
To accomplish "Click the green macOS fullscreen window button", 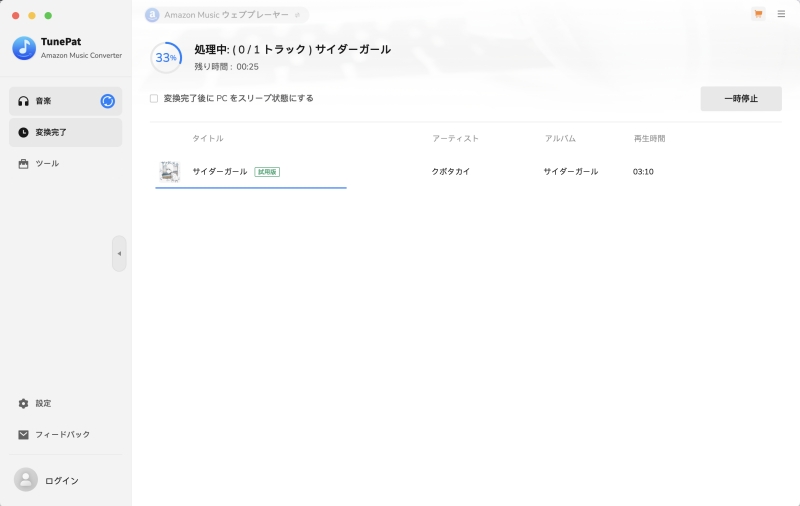I will 48,16.
